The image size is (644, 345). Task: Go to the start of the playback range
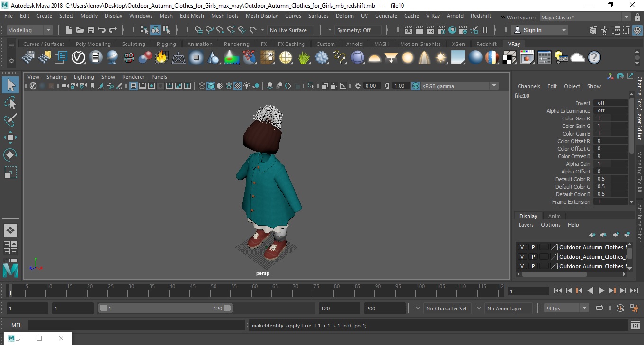click(558, 291)
